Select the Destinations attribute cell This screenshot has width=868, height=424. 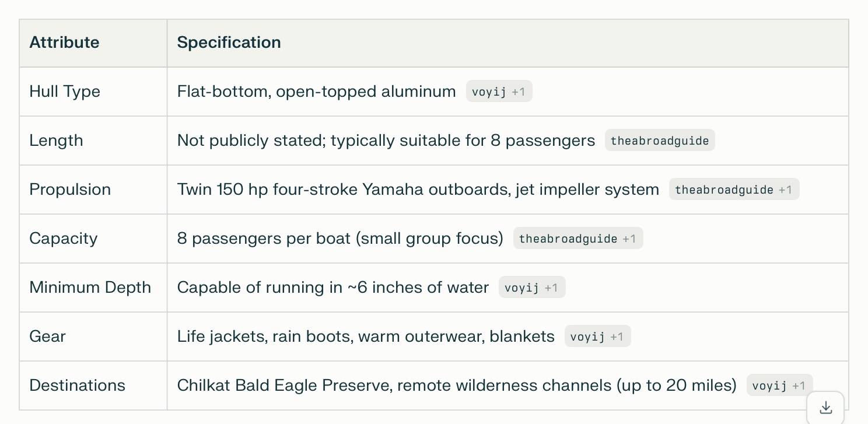[77, 386]
